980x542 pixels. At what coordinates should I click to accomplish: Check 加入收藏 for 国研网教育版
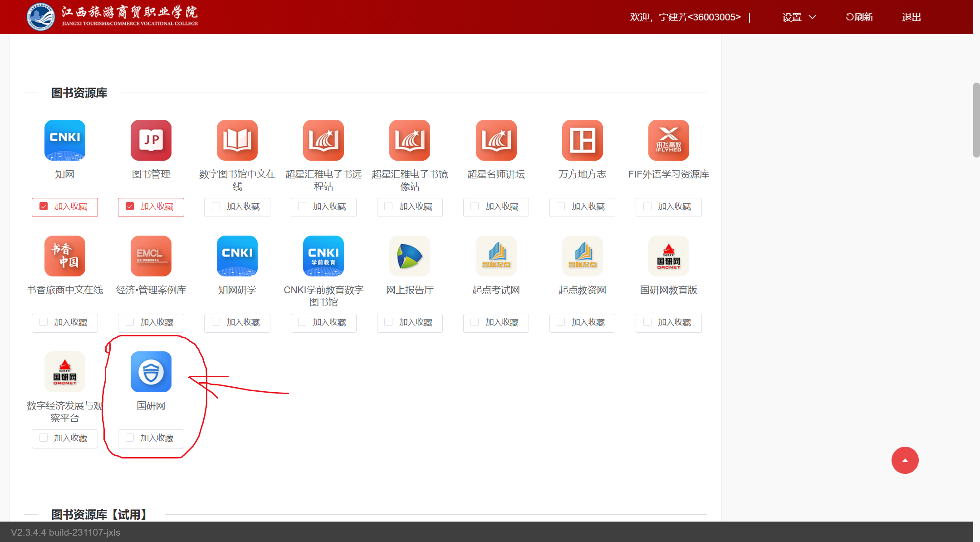point(647,322)
